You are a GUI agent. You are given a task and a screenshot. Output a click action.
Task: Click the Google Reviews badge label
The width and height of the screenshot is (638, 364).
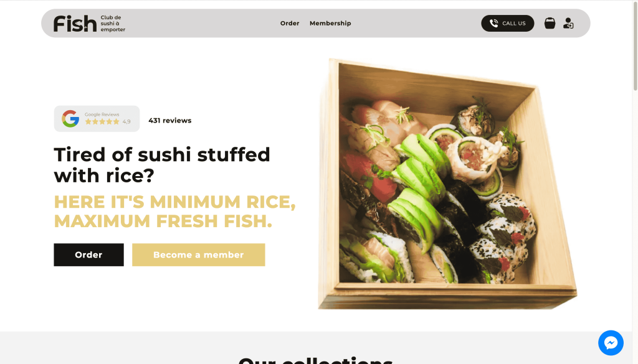102,114
